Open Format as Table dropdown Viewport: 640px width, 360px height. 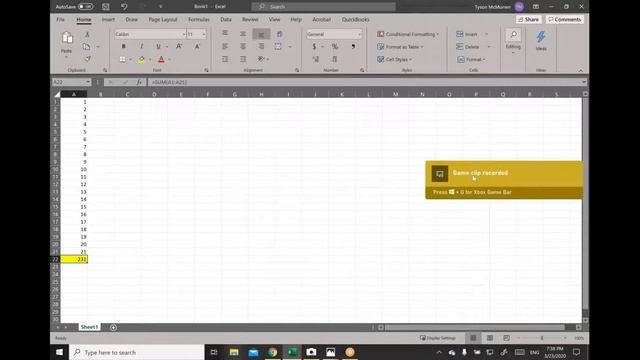pos(400,47)
